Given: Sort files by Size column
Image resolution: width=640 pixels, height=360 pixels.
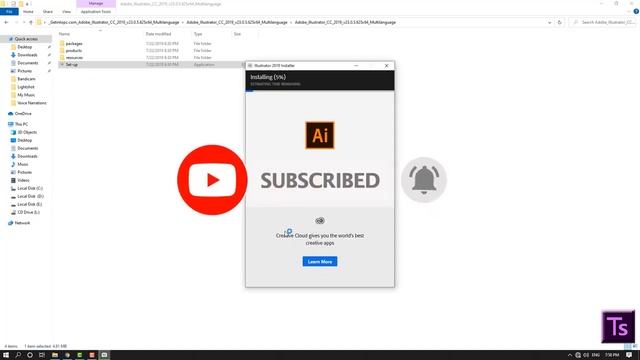Looking at the screenshot, I should 237,34.
